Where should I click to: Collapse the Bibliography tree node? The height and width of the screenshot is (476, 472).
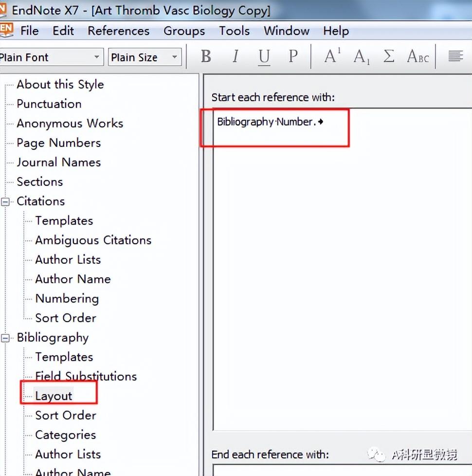(x=5, y=338)
